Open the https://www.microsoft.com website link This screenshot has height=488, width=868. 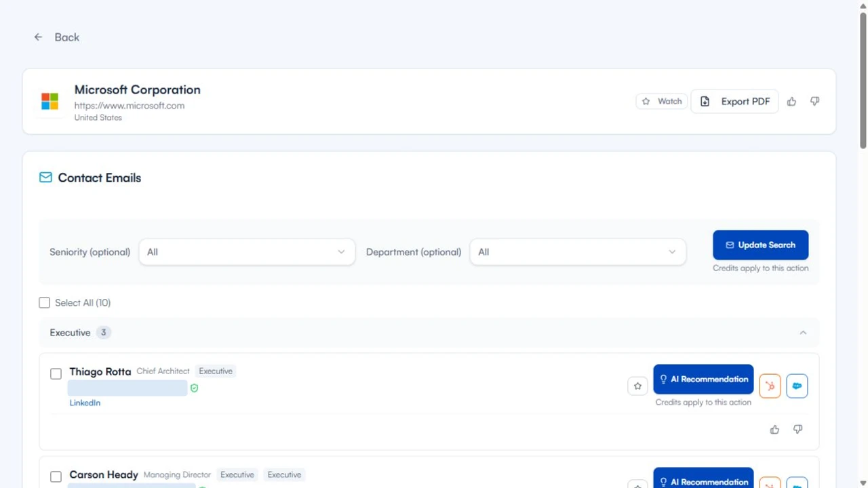129,106
